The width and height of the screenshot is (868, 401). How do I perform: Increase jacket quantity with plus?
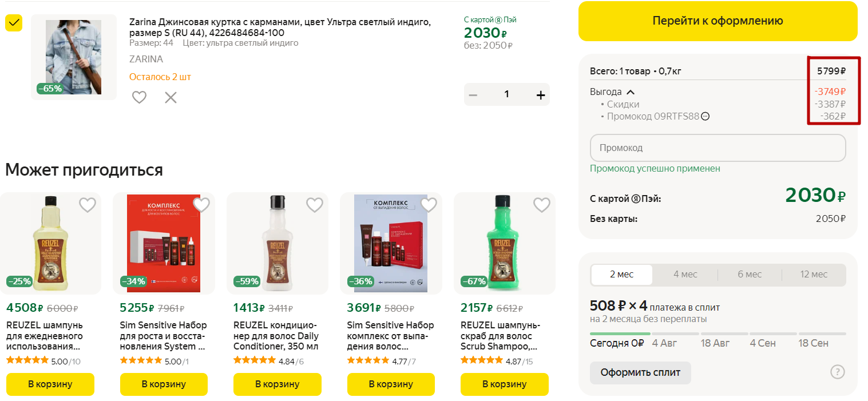click(541, 95)
